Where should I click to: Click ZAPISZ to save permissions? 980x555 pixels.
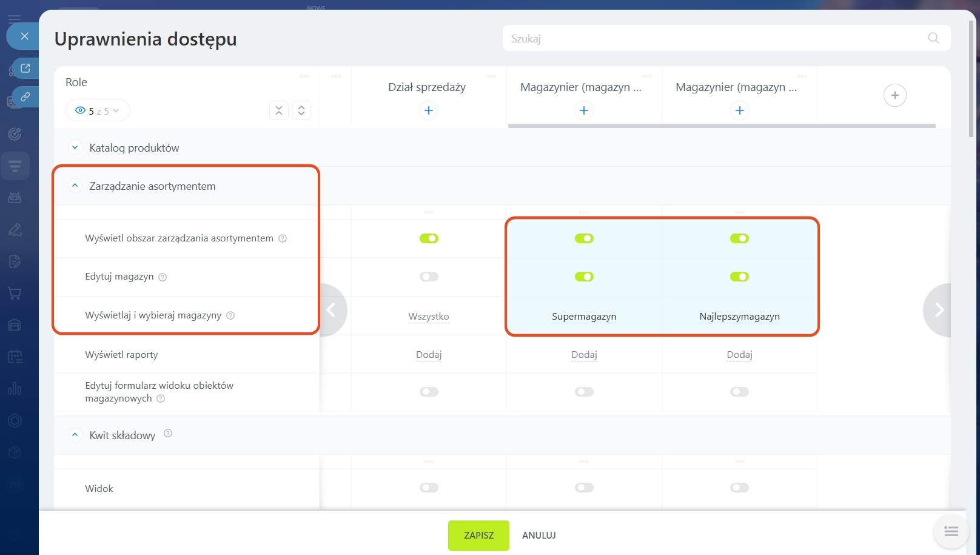(x=478, y=535)
